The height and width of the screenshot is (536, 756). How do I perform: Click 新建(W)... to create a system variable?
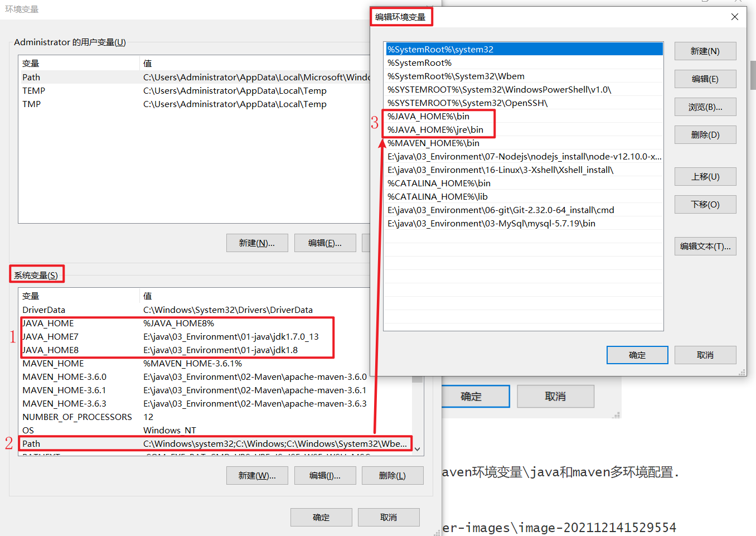(257, 475)
